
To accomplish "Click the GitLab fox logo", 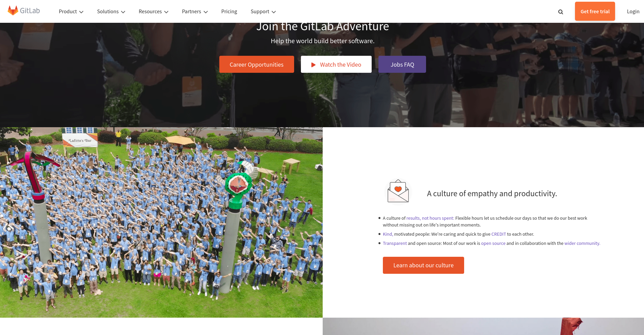I will pyautogui.click(x=13, y=11).
